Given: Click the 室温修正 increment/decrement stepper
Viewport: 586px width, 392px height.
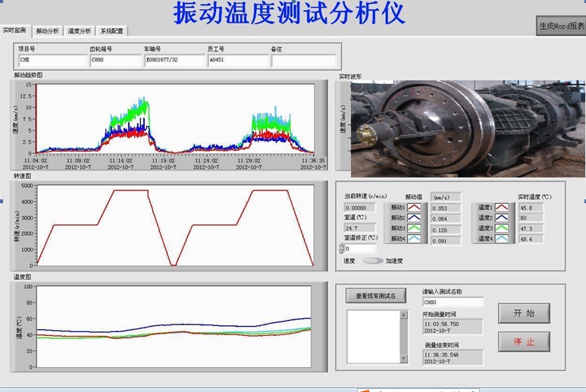Looking at the screenshot, I should point(341,249).
